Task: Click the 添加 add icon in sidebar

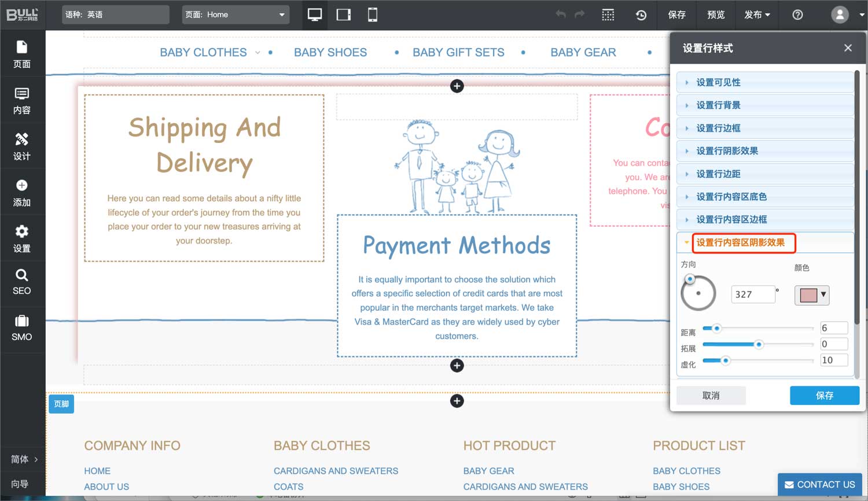Action: pos(22,193)
